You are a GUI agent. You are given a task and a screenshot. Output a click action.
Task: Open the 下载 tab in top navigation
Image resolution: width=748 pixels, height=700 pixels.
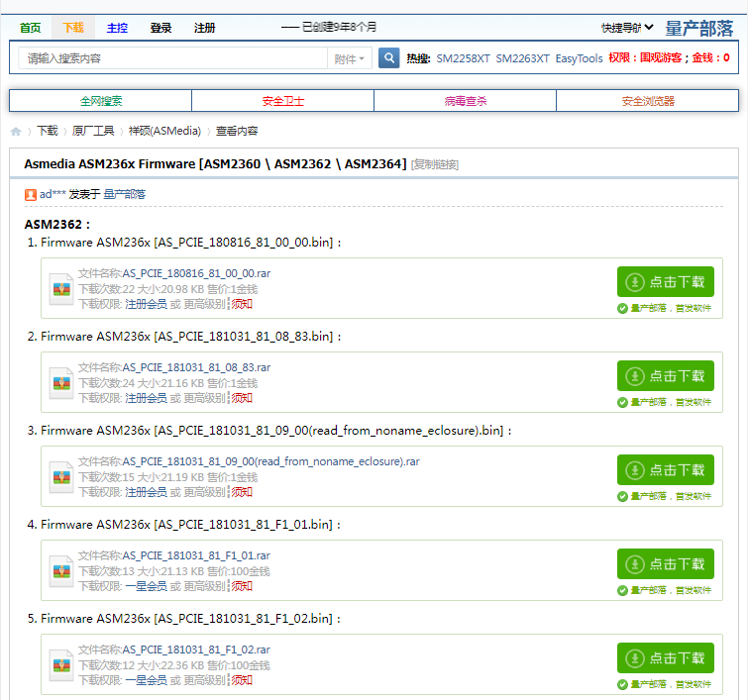(73, 28)
